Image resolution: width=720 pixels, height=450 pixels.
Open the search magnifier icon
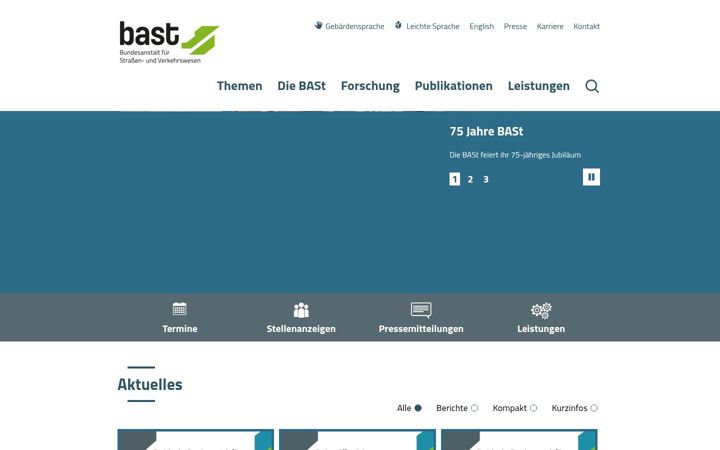click(x=592, y=86)
